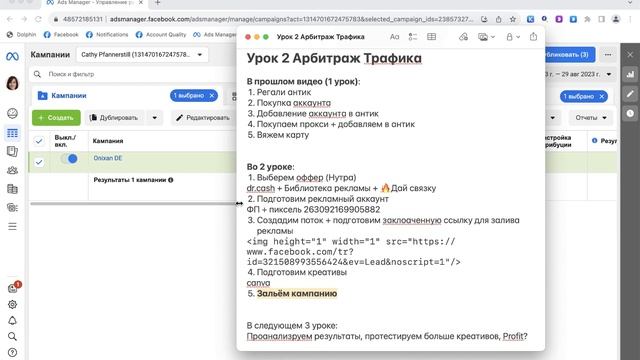Open the Help question mark icon in sidebar
The image size is (640, 360).
click(12, 352)
